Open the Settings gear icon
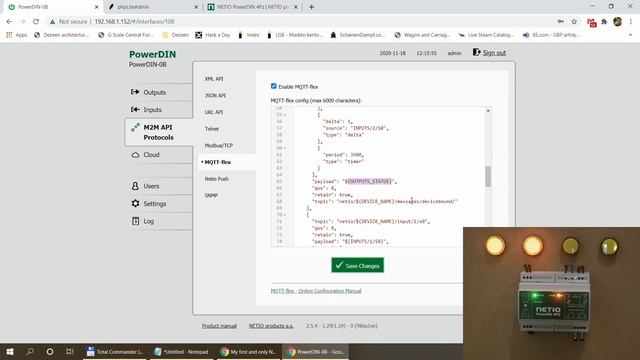Viewport: 640px width, 360px height. pos(135,203)
